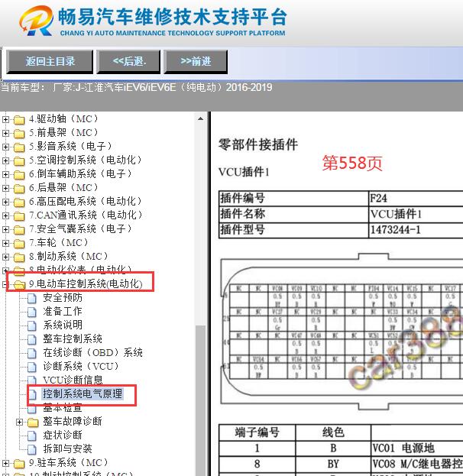Click folder icon of 7.CAN通讯系统
The width and height of the screenshot is (463, 476).
coord(19,215)
